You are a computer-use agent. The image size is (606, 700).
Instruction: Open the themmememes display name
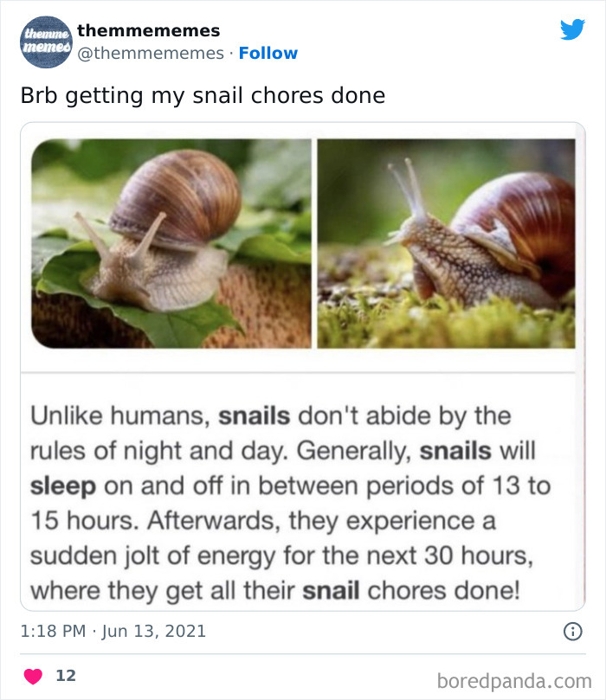(x=149, y=30)
